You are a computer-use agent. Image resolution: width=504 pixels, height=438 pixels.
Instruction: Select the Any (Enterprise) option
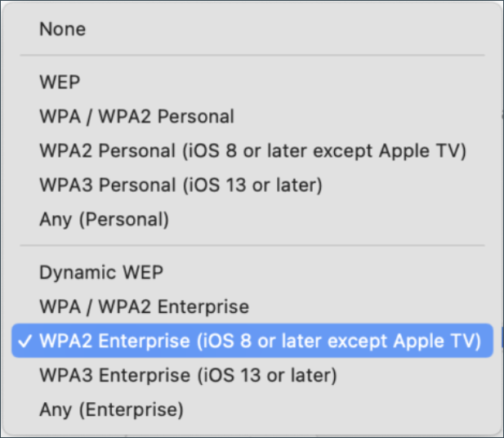111,409
